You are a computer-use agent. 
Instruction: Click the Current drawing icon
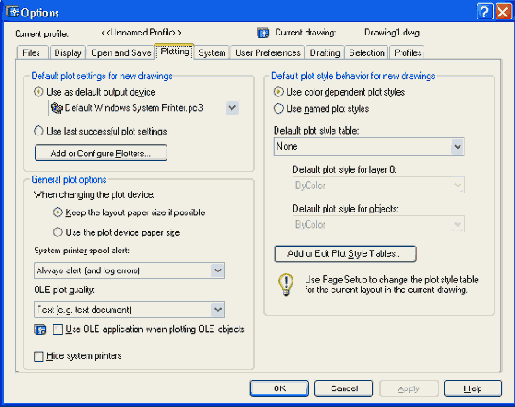click(263, 33)
